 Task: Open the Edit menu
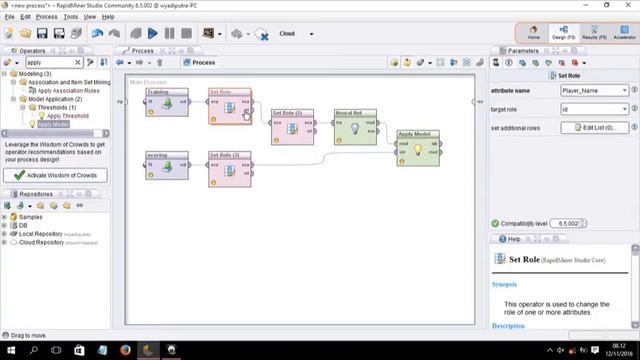pyautogui.click(x=25, y=17)
